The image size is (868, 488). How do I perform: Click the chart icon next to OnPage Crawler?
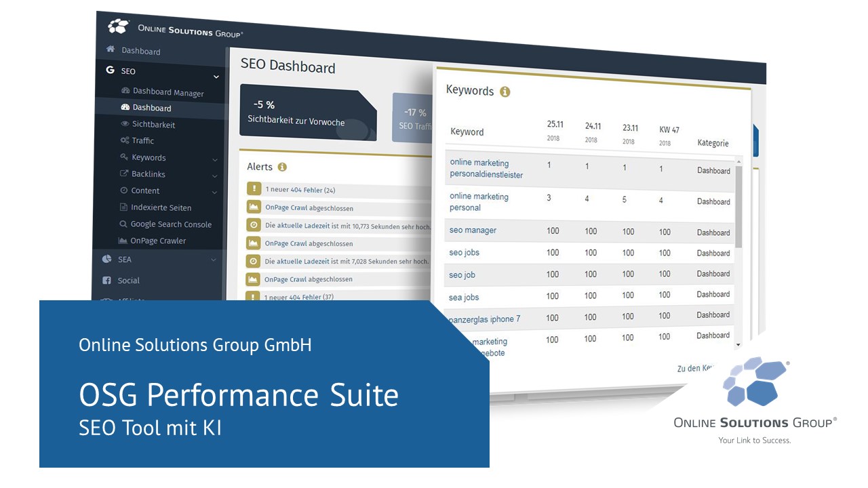pyautogui.click(x=123, y=241)
